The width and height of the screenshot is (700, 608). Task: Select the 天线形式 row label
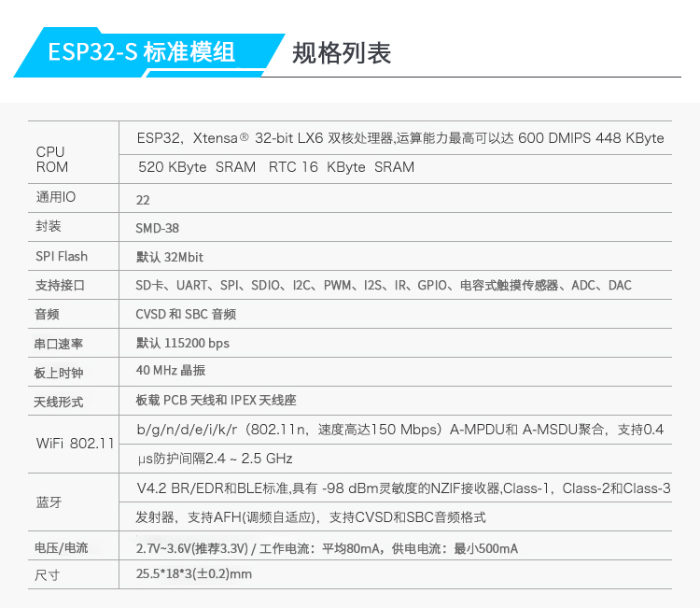[x=60, y=403]
